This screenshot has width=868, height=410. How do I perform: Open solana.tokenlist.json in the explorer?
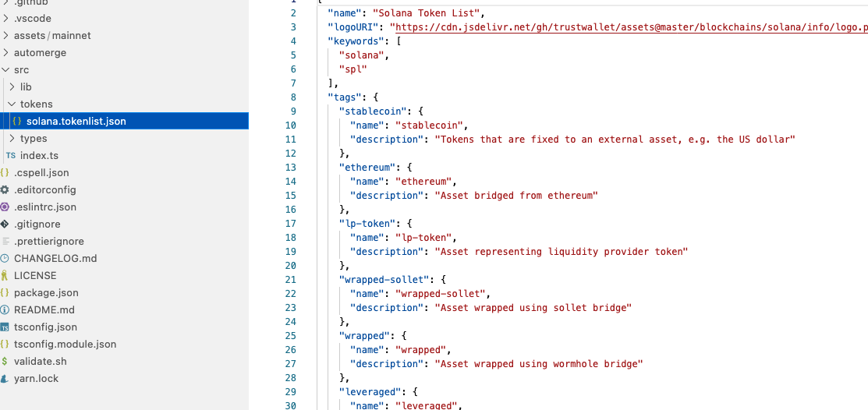pyautogui.click(x=76, y=121)
